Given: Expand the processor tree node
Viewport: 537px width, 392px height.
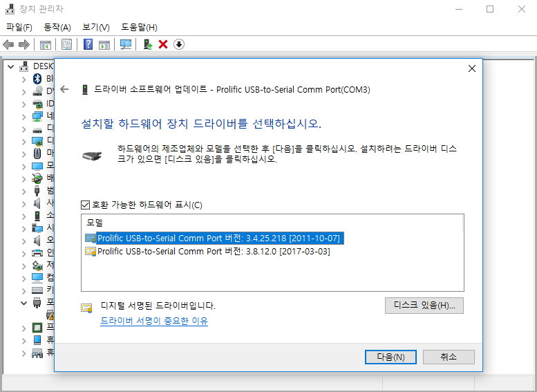Looking at the screenshot, I should (23, 328).
